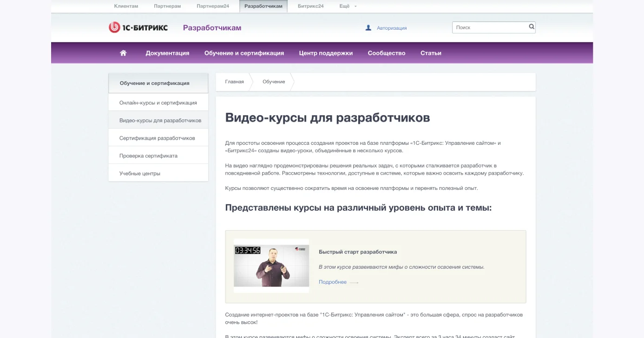The height and width of the screenshot is (338, 644).
Task: Select the home icon in the purple navbar
Action: pyautogui.click(x=123, y=52)
